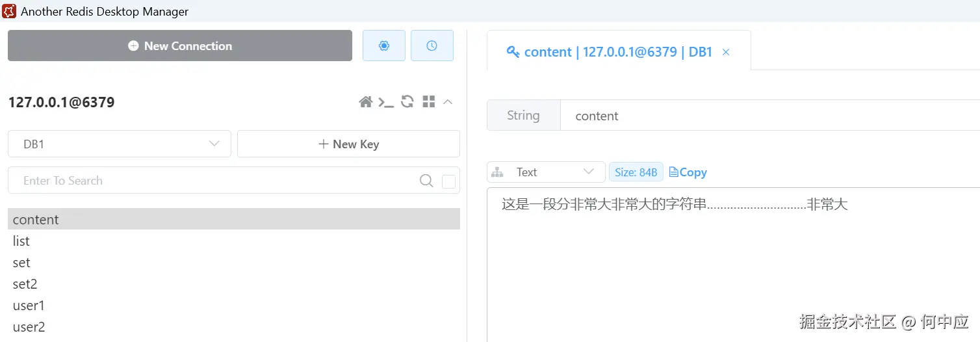The width and height of the screenshot is (980, 342).
Task: Click the key name field containing content
Action: coord(770,116)
